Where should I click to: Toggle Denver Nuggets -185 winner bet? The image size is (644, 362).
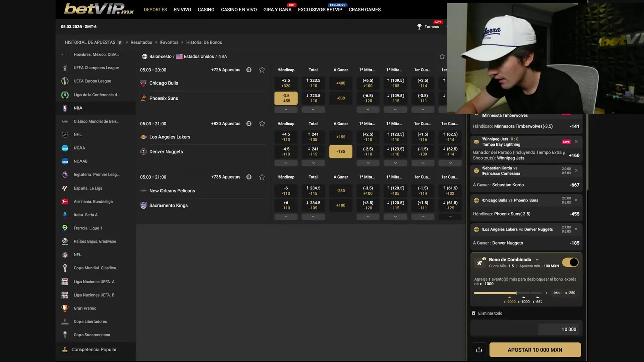pos(341,151)
